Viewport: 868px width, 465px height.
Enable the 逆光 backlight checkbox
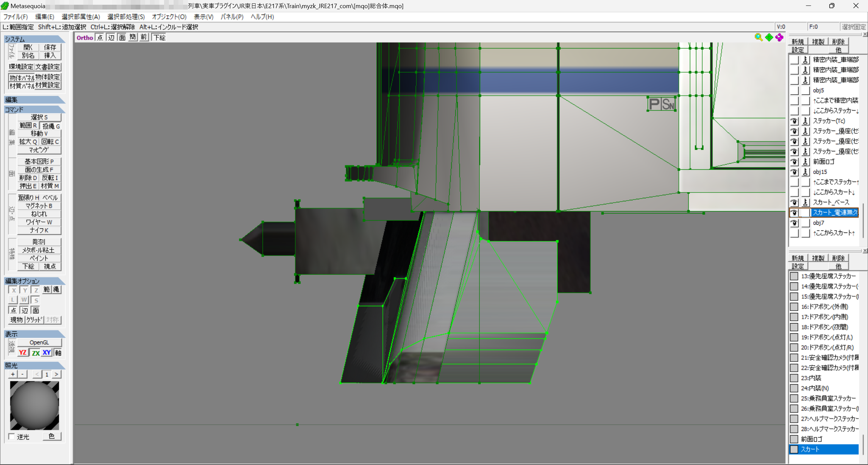pyautogui.click(x=12, y=437)
